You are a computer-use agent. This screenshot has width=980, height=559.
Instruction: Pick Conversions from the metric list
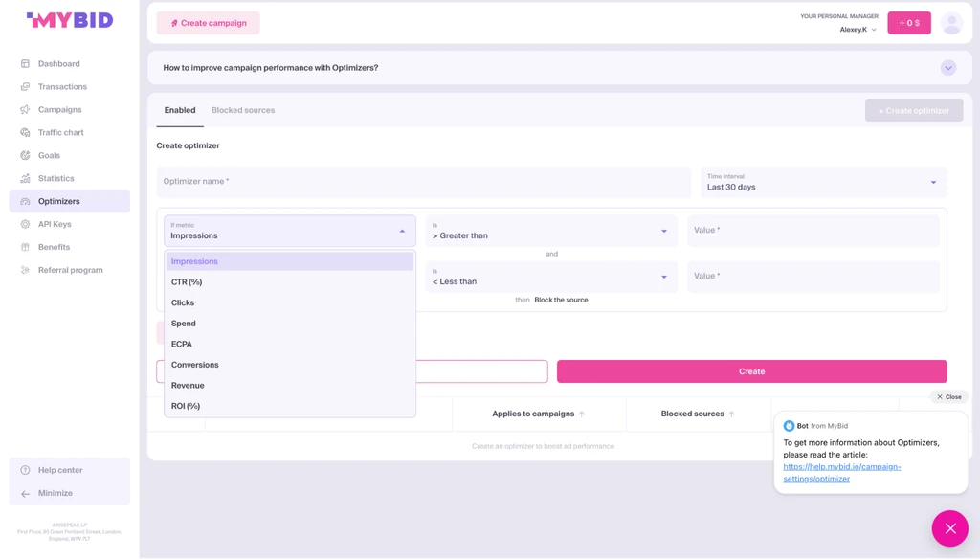click(289, 365)
